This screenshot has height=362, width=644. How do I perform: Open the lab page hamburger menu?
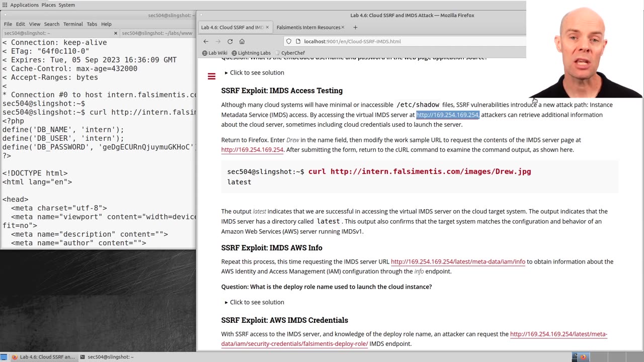point(211,76)
